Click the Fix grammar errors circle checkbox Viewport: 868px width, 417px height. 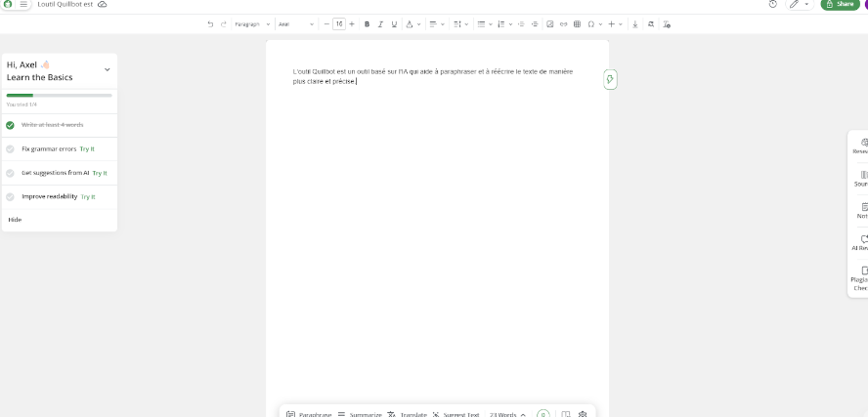10,149
